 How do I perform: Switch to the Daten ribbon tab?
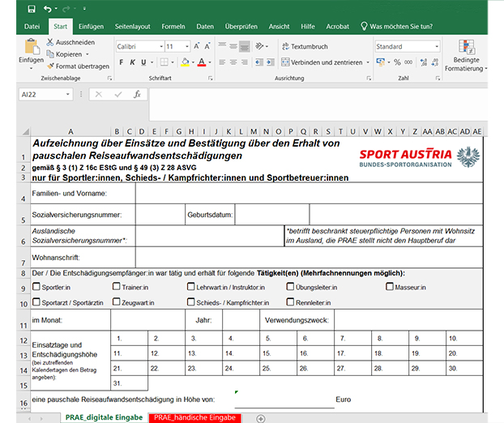(x=205, y=27)
